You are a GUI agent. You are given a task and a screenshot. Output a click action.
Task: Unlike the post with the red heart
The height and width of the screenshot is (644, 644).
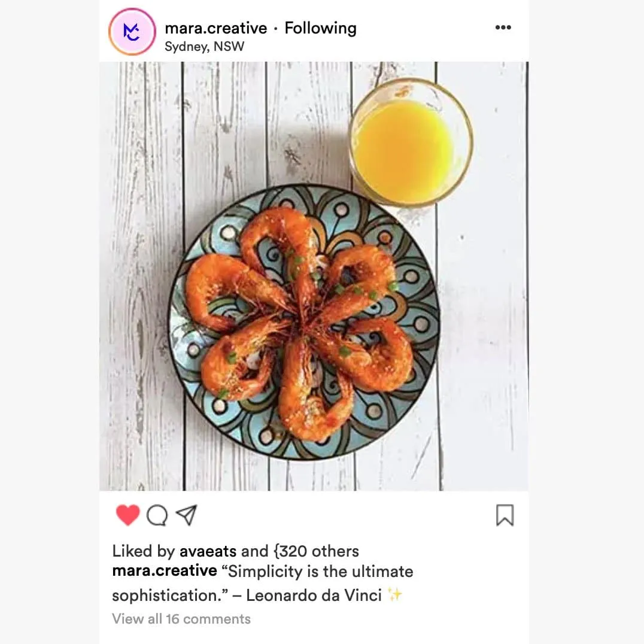point(127,515)
